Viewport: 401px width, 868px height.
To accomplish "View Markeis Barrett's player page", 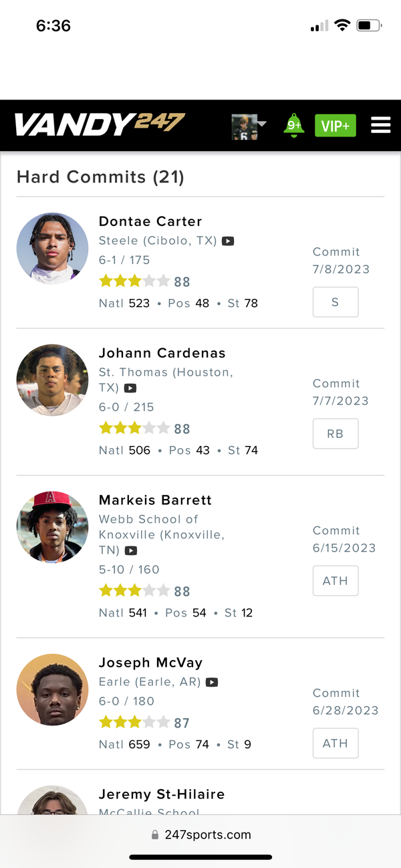I will (155, 500).
